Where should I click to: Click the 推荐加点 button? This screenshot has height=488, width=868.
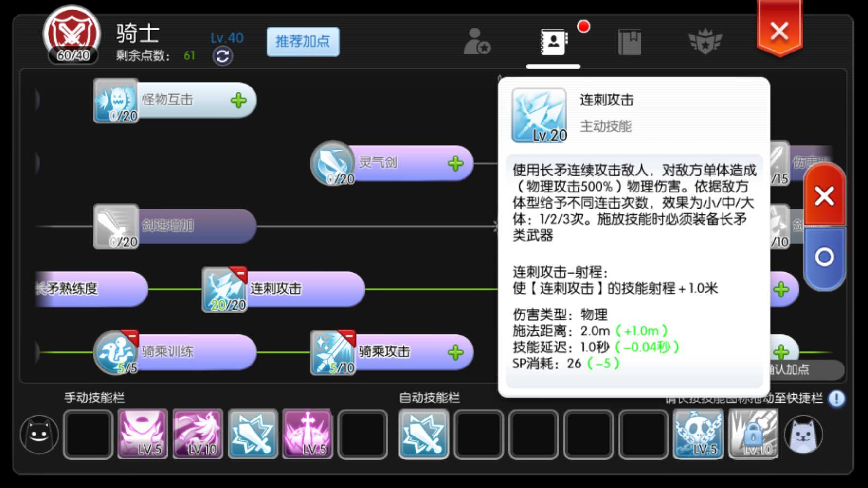coord(303,42)
